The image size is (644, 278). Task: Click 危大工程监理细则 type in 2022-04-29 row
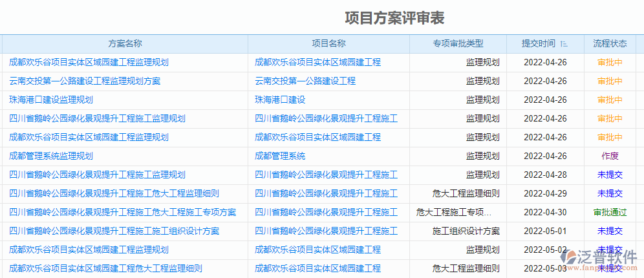click(466, 193)
